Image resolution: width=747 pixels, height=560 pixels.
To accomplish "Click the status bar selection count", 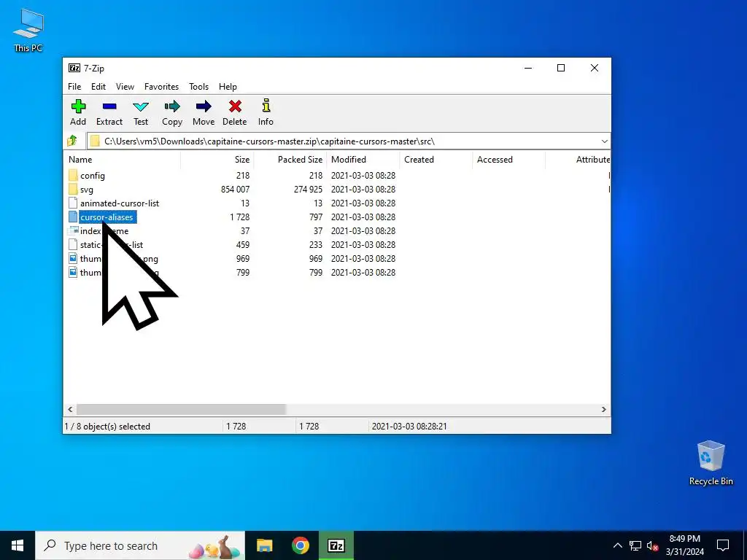I will tap(107, 426).
